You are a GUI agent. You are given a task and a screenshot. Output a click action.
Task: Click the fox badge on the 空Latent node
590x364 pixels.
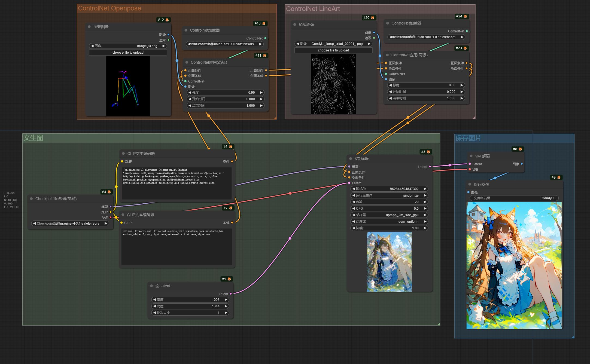[230, 279]
